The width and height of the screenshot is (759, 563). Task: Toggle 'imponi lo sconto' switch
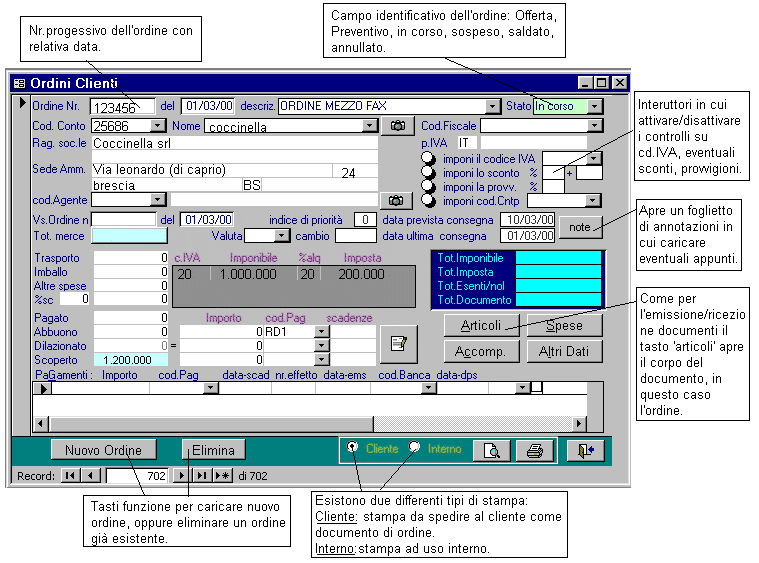pyautogui.click(x=428, y=172)
